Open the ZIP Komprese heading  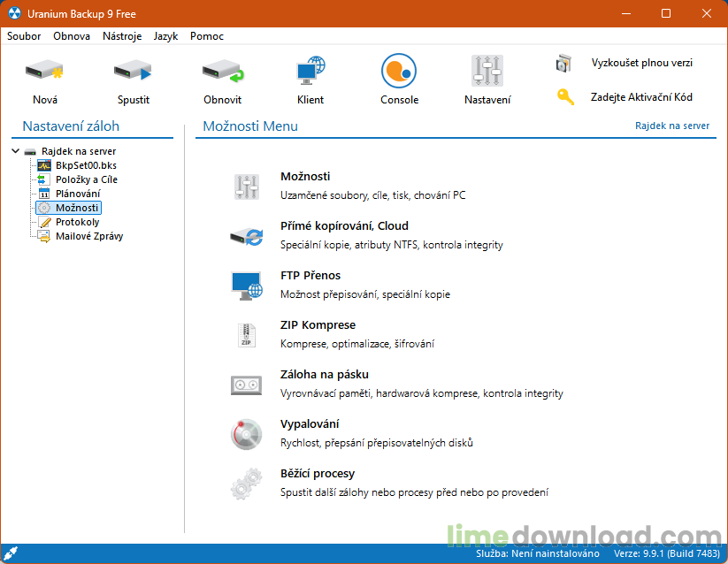pos(318,325)
